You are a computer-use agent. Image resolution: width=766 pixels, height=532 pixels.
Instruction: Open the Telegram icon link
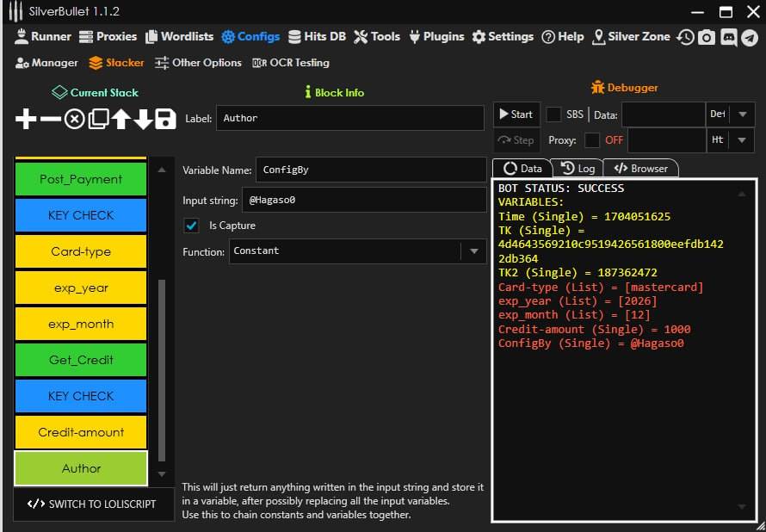point(750,37)
